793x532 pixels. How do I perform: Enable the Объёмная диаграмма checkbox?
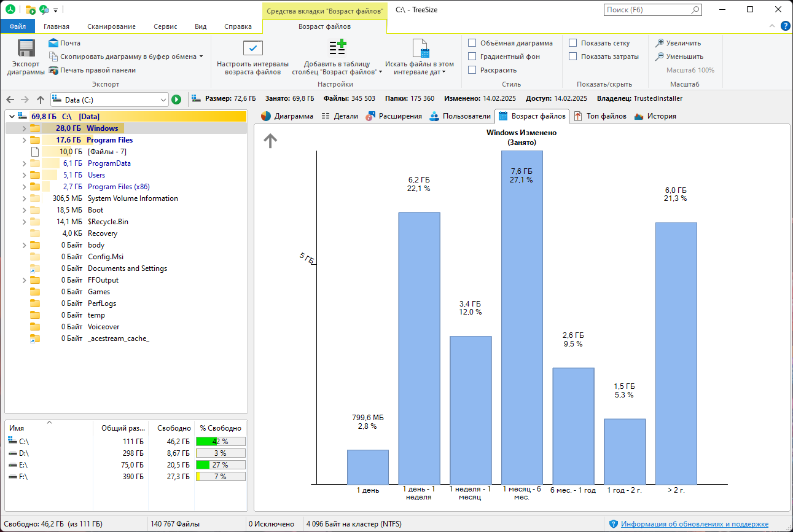tap(472, 43)
